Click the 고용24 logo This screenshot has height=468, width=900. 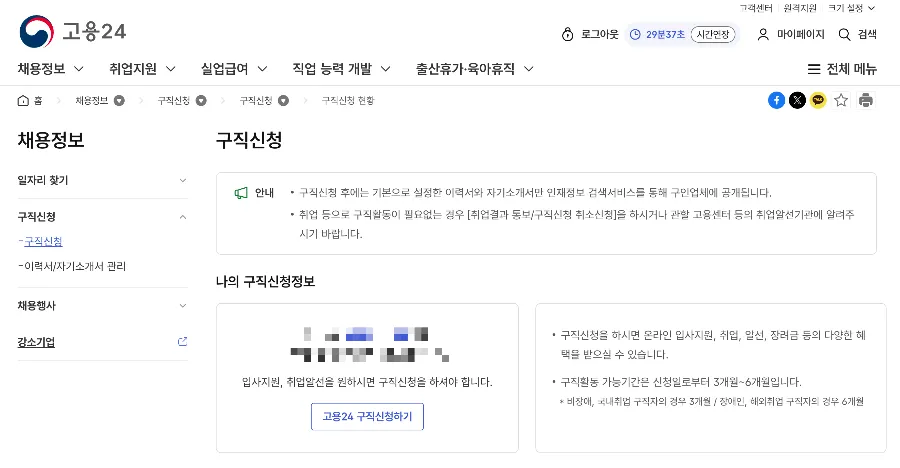(x=73, y=32)
